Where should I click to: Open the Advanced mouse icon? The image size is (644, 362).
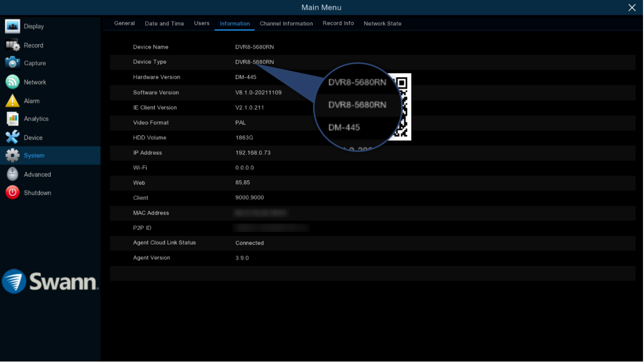click(12, 174)
